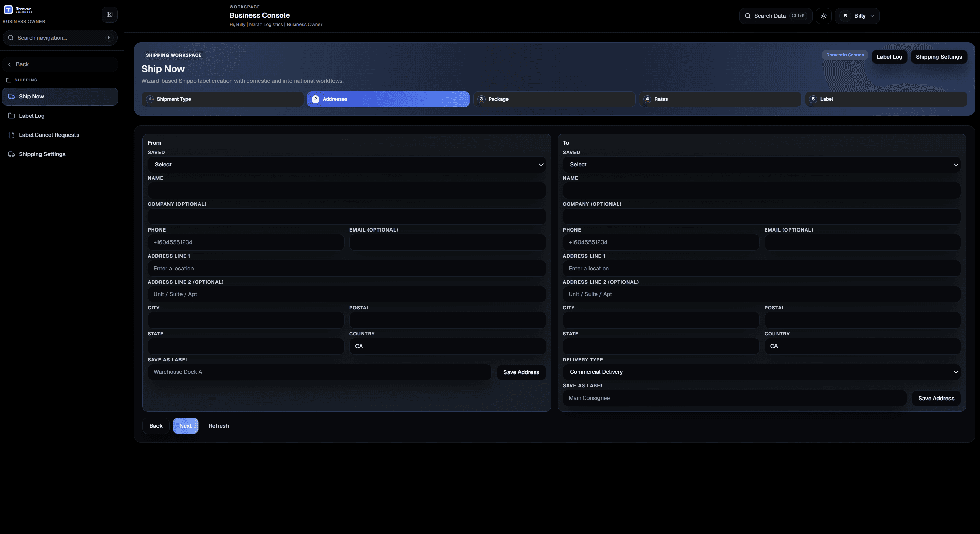Toggle the light/dark theme sun icon
The height and width of the screenshot is (534, 980).
[823, 16]
